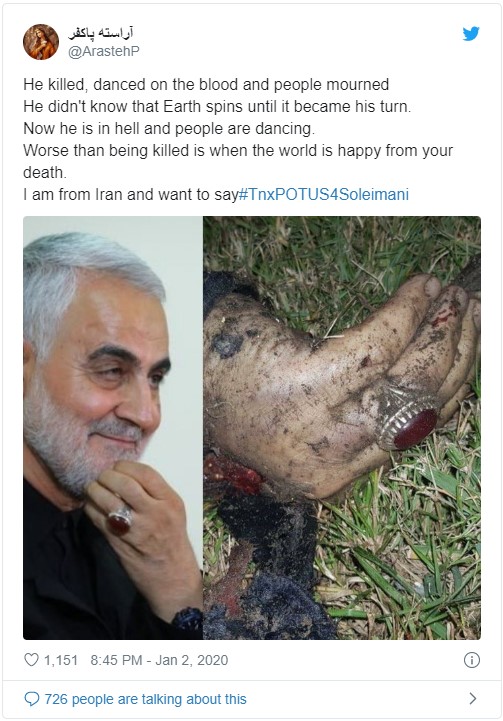Click the word "death." in the tweet
The height and width of the screenshot is (721, 503).
45,172
